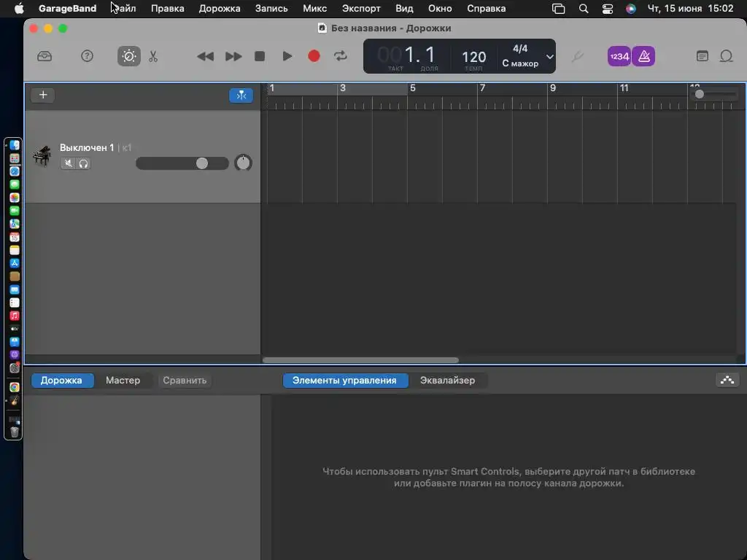Screen dimensions: 747x560
Task: Toggle the tuner fork icon
Action: point(578,57)
